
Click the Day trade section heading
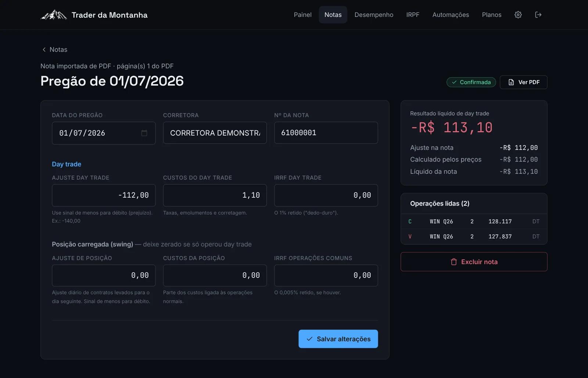(67, 164)
